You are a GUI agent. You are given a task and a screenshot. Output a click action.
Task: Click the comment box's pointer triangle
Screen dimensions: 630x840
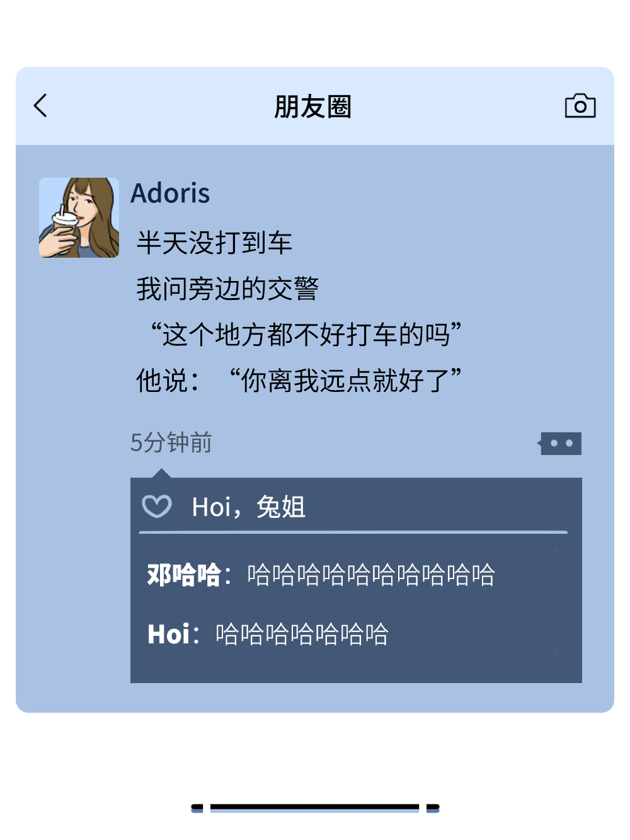point(161,473)
